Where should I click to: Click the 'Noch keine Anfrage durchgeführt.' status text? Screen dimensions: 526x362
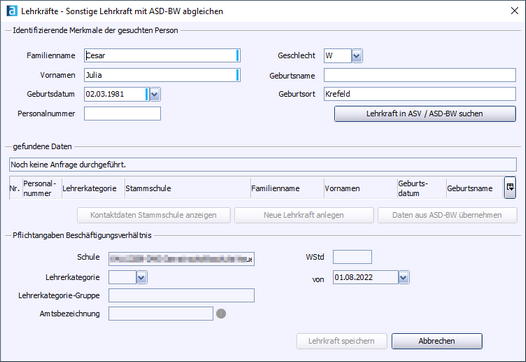(68, 165)
